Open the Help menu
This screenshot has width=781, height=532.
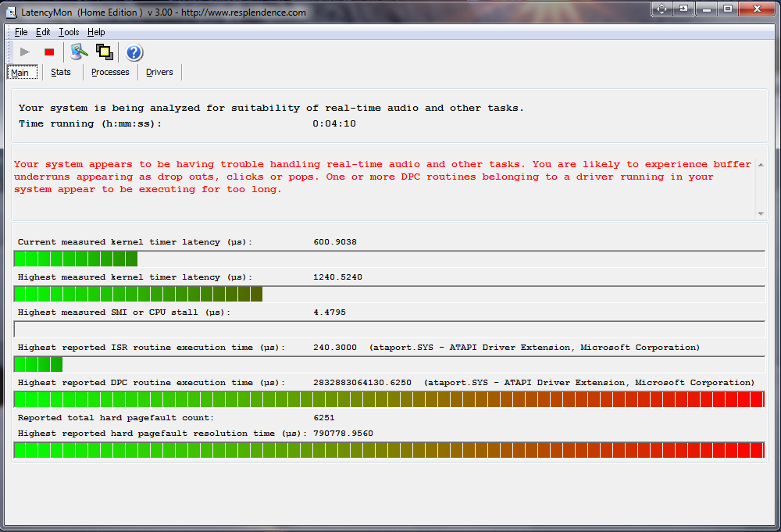click(x=96, y=32)
